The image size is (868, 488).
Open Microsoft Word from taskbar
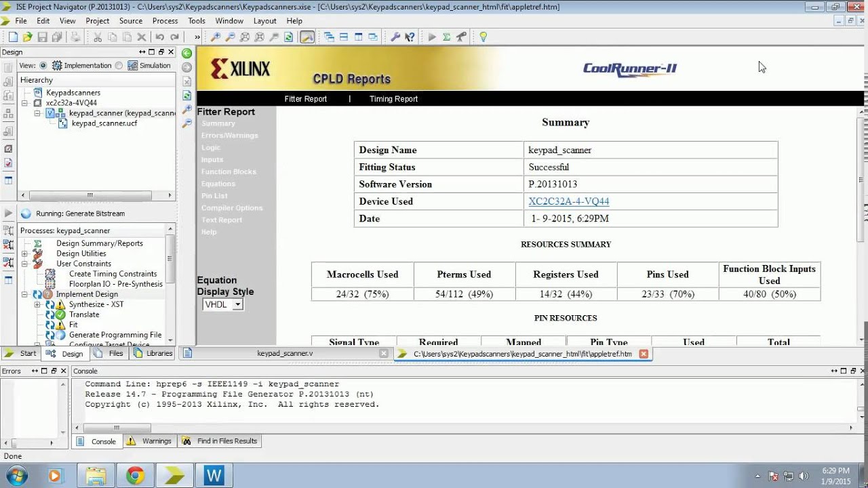(x=214, y=476)
